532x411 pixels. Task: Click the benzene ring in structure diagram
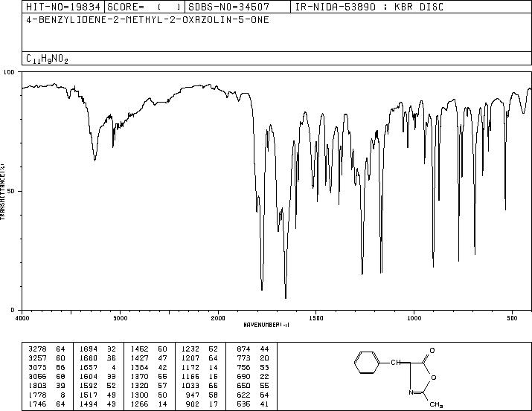point(367,363)
